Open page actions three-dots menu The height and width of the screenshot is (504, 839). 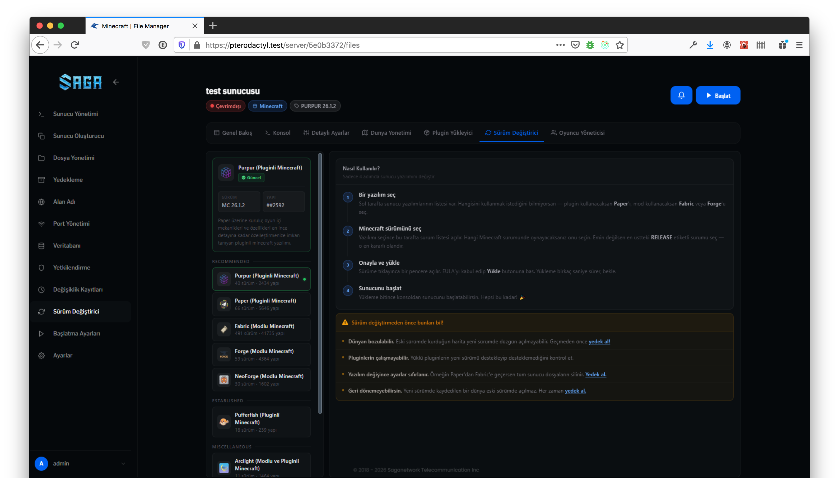[x=561, y=45]
